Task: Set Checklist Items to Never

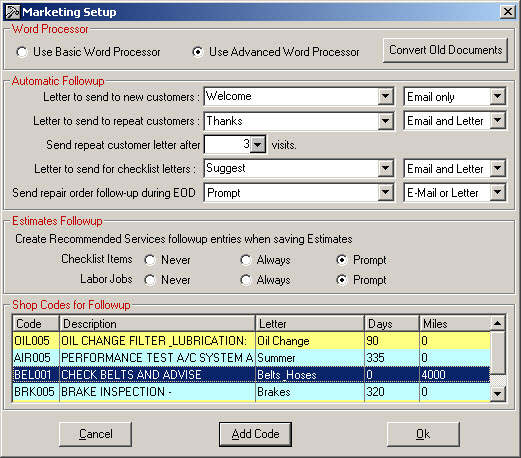Action: [x=150, y=260]
